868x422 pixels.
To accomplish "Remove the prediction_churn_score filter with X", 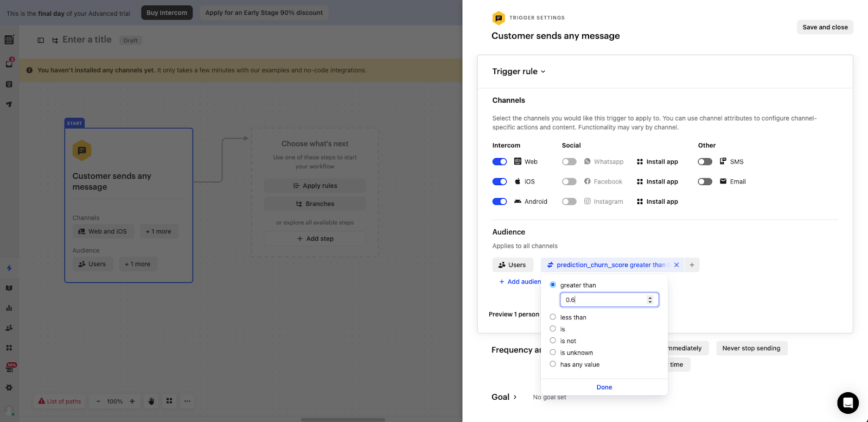I will click(676, 265).
